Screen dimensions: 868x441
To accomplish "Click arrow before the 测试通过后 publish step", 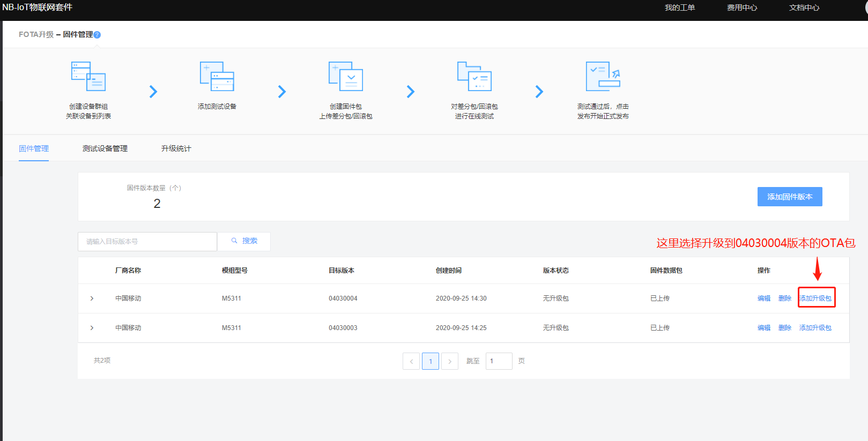I will point(539,92).
